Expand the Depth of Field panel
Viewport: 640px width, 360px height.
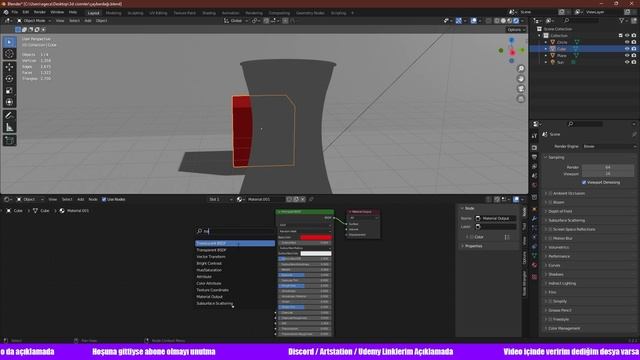[x=560, y=211]
